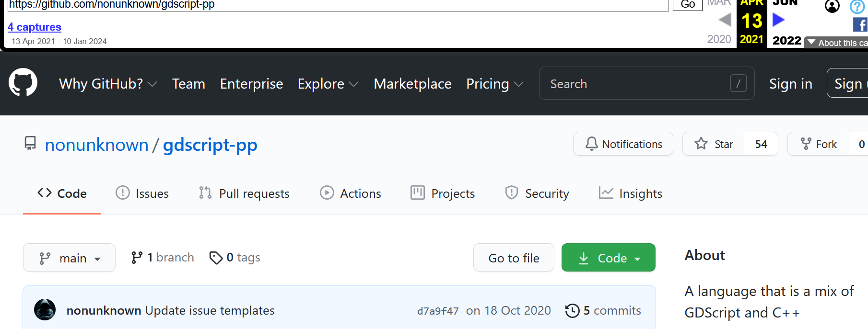Image resolution: width=868 pixels, height=329 pixels.
Task: Open the Insights tab
Action: (631, 193)
